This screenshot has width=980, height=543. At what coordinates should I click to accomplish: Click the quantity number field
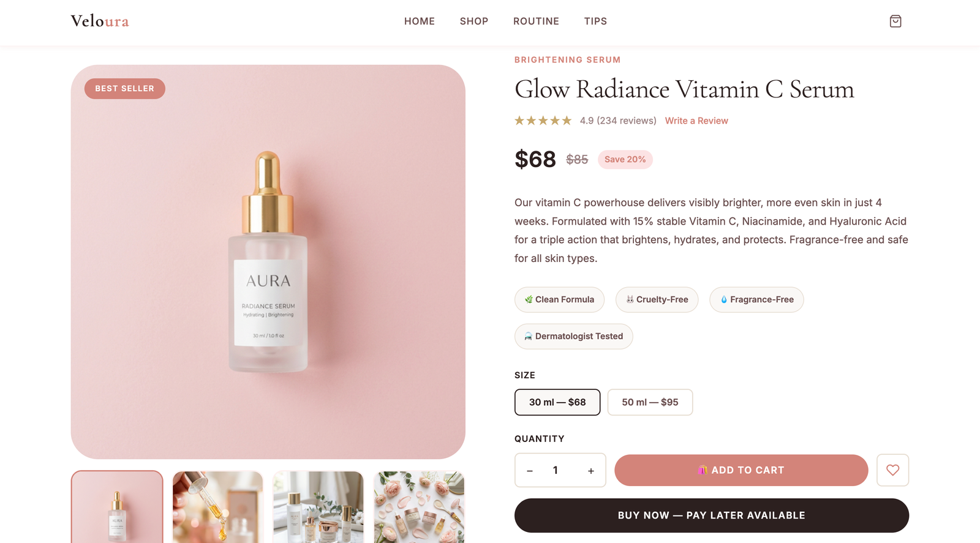(x=556, y=470)
